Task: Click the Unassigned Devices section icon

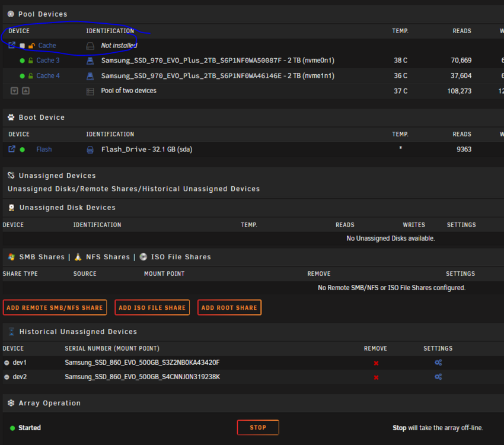Action: point(11,175)
